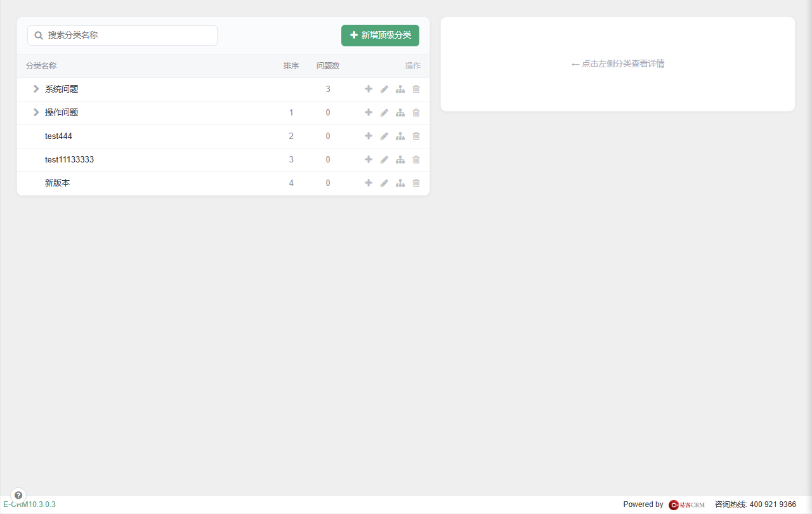Delete the test444 category with trash icon
Viewport: 812px width, 514px height.
pos(416,136)
